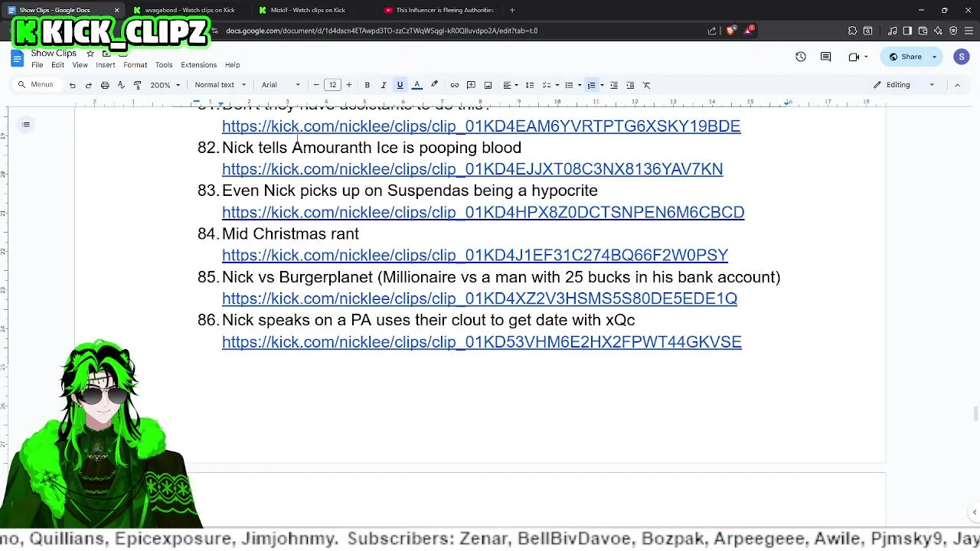Screen dimensions: 980x551
Task: Open the Suspendas hypocrite clip link
Action: click(x=483, y=212)
